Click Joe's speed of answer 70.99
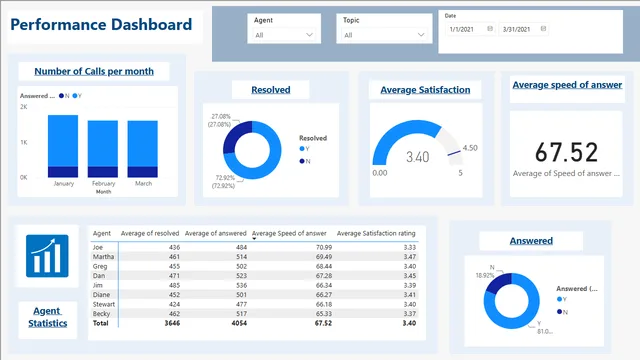 pyautogui.click(x=324, y=247)
